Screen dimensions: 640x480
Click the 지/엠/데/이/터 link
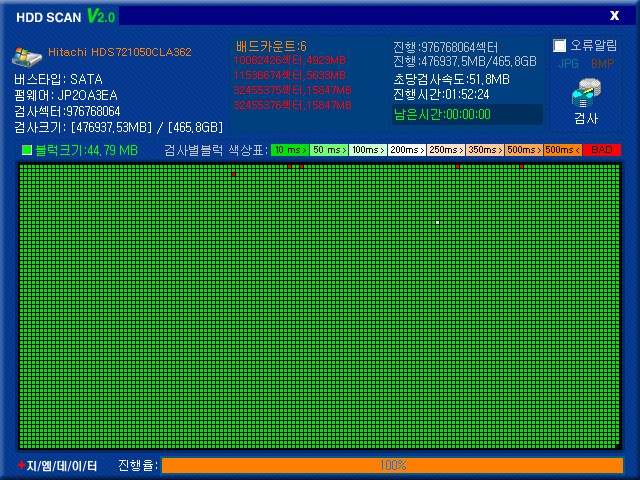pyautogui.click(x=58, y=466)
